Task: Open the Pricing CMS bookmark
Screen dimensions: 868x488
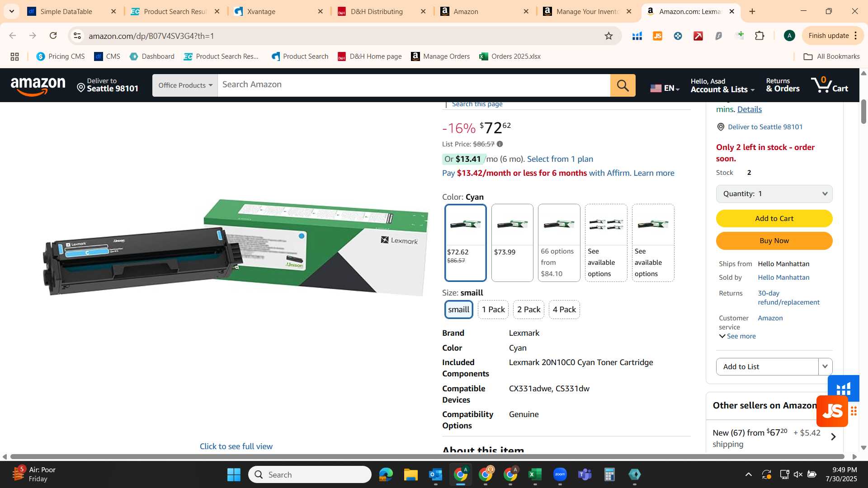Action: click(61, 56)
